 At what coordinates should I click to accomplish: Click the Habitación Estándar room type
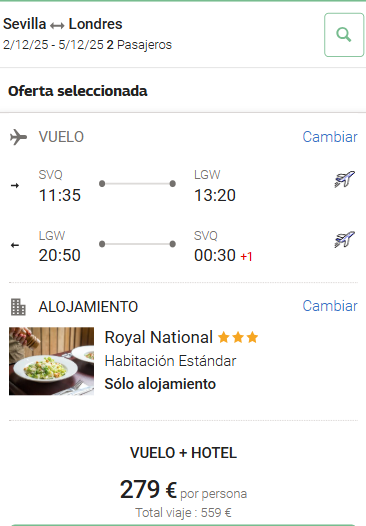[x=170, y=361]
